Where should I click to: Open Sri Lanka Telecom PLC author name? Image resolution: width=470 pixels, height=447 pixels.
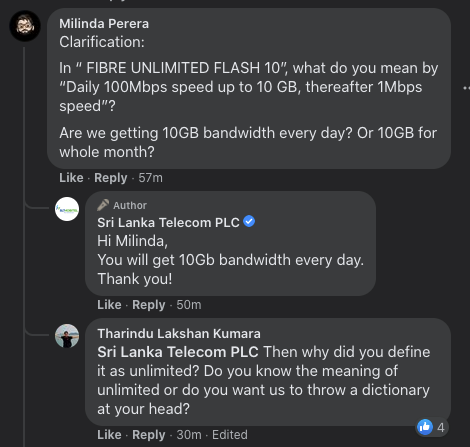point(168,222)
